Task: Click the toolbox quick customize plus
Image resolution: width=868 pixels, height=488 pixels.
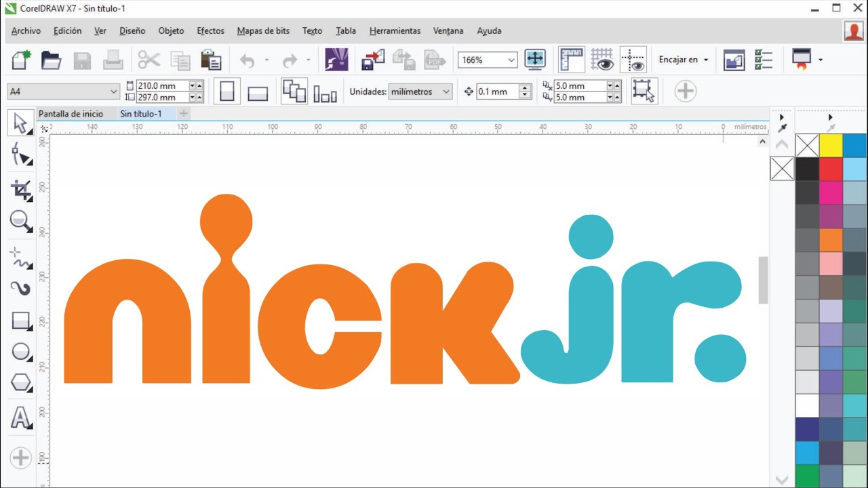Action: (21, 457)
